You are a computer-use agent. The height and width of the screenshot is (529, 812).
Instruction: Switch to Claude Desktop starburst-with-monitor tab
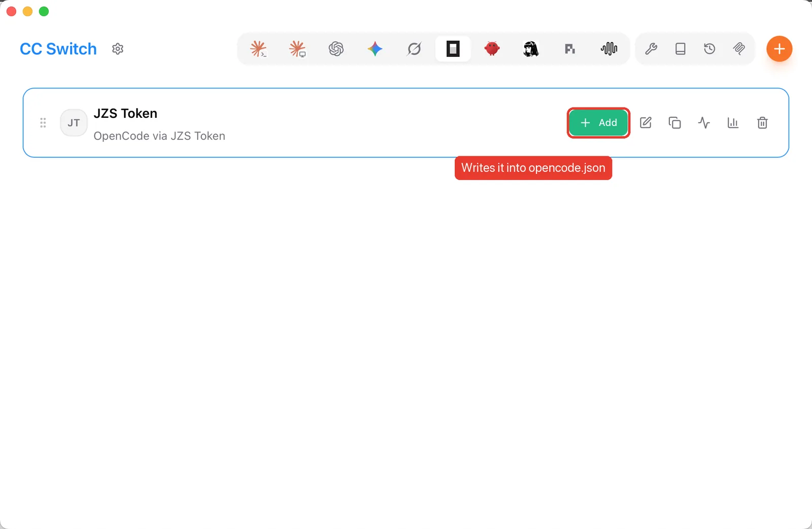point(297,49)
